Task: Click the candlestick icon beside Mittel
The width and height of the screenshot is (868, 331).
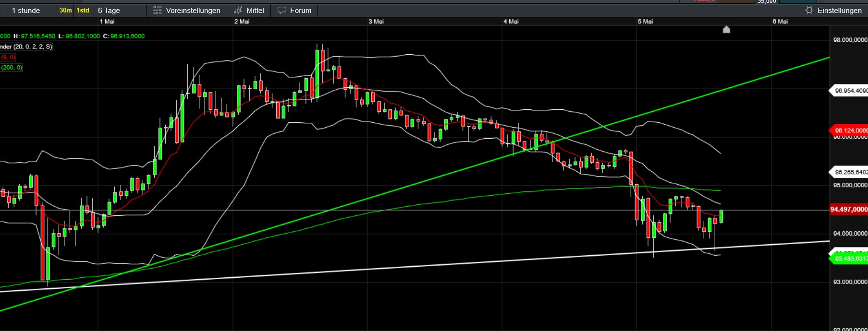Action: [238, 10]
